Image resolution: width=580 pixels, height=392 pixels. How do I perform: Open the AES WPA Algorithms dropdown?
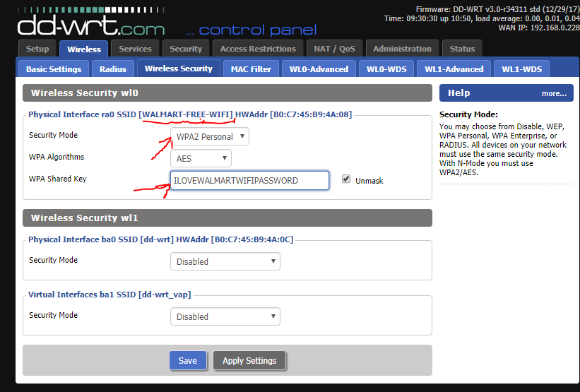(201, 158)
